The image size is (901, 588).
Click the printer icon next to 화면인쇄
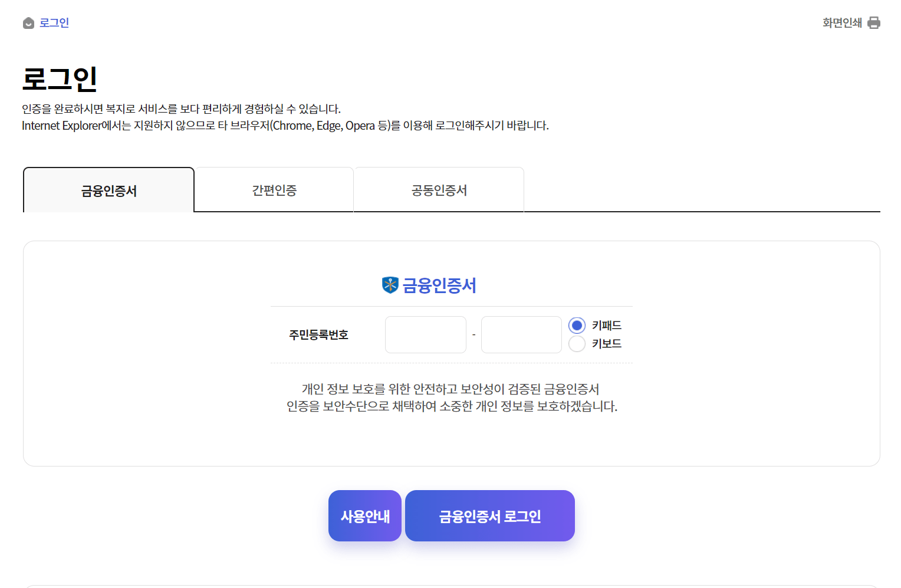click(x=874, y=22)
